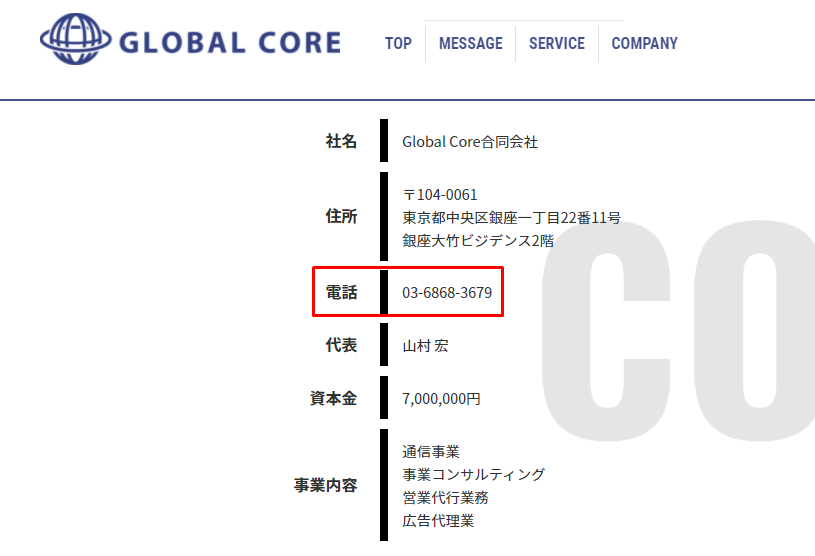Click the 社名 row label

(341, 142)
